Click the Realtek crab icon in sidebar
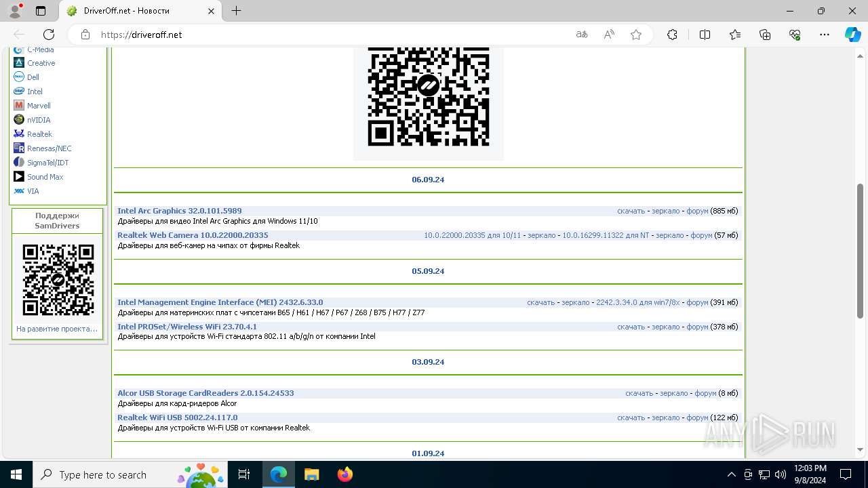 click(x=19, y=134)
